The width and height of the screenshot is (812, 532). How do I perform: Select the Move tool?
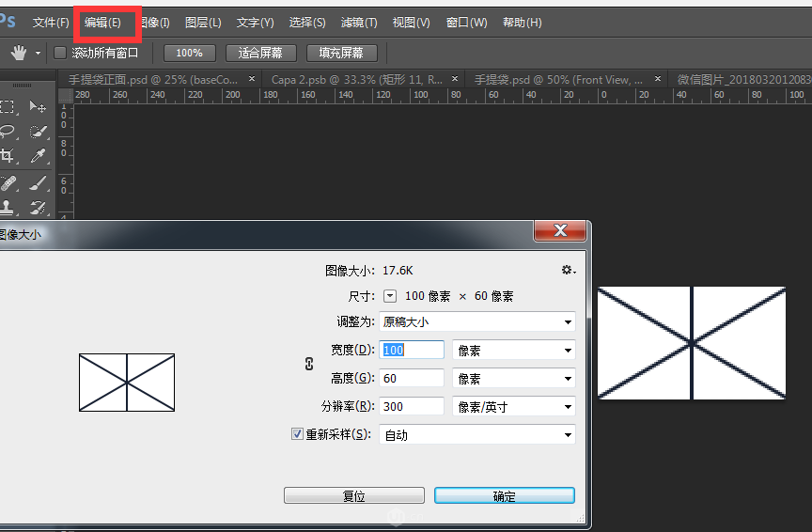38,107
